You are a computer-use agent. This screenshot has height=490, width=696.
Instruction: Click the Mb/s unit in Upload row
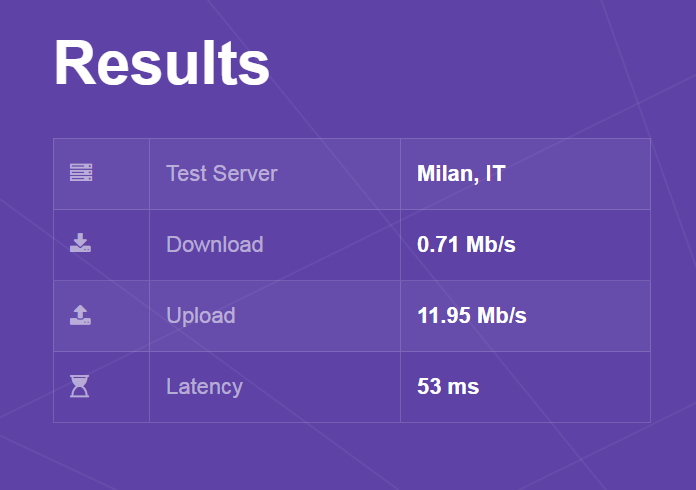click(x=502, y=316)
